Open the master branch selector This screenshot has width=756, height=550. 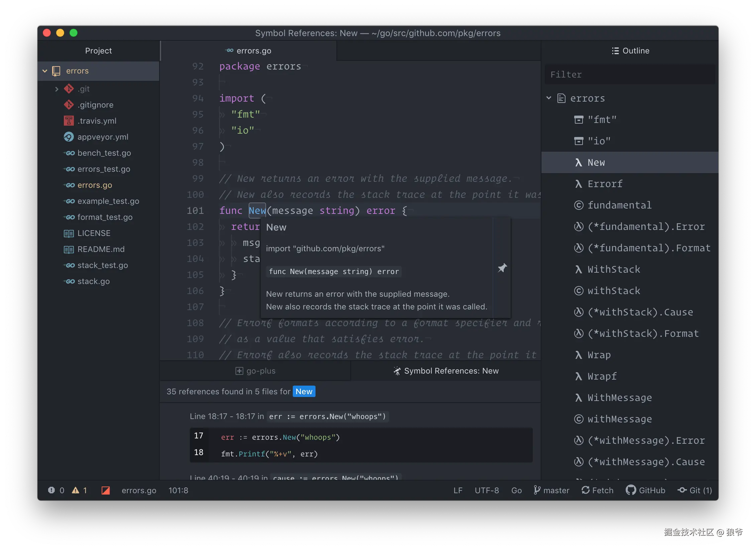551,490
